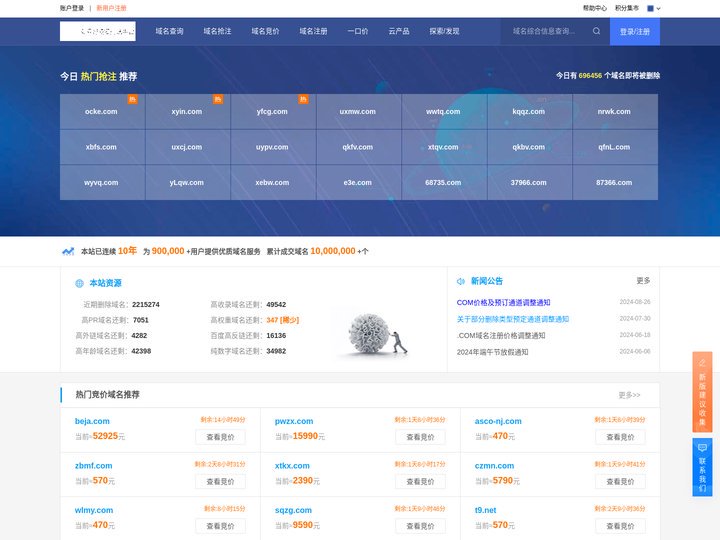720x540 pixels.
Task: Click the speaker icon beside 新闻公告
Action: point(461,281)
